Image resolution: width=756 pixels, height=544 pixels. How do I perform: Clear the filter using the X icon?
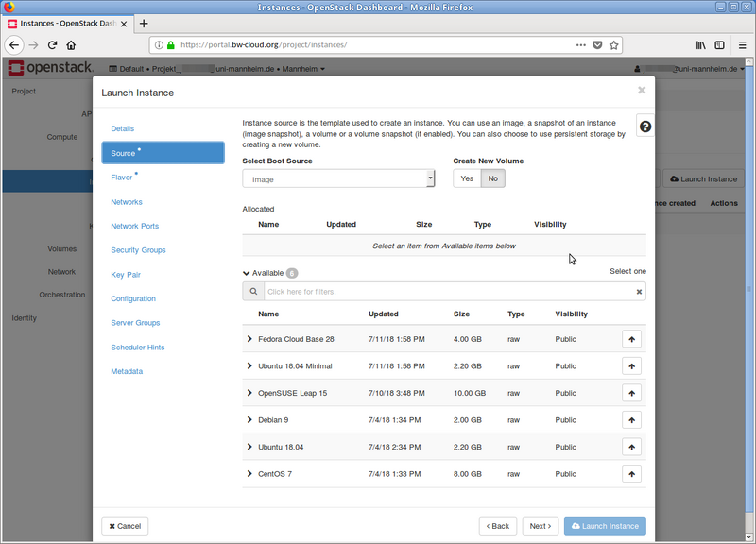[639, 291]
